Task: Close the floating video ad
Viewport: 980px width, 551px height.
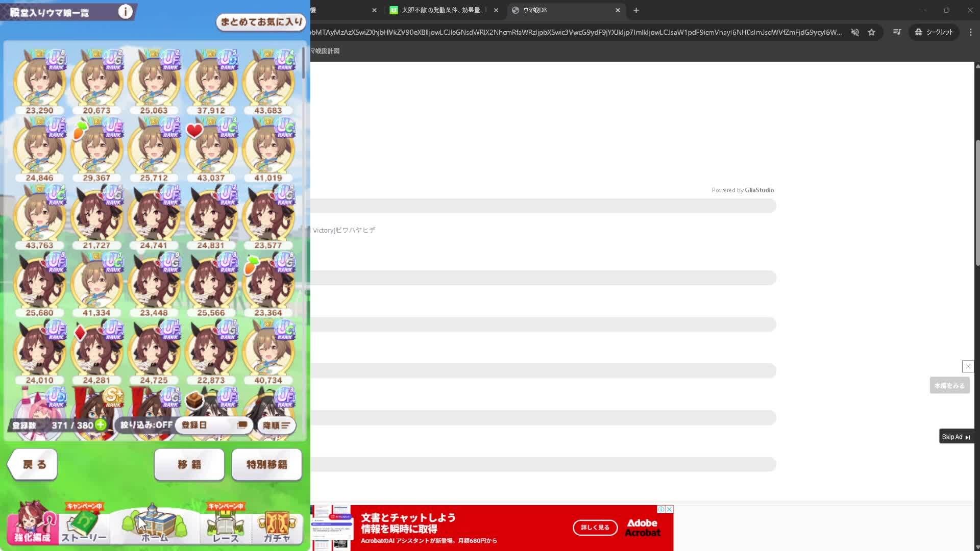Action: point(968,366)
